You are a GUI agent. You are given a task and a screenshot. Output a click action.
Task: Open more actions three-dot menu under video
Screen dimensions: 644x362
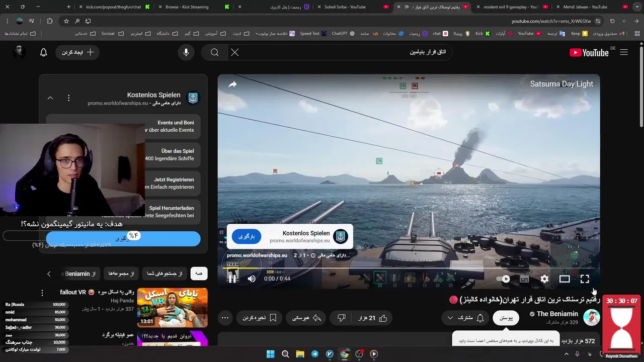pos(225,318)
